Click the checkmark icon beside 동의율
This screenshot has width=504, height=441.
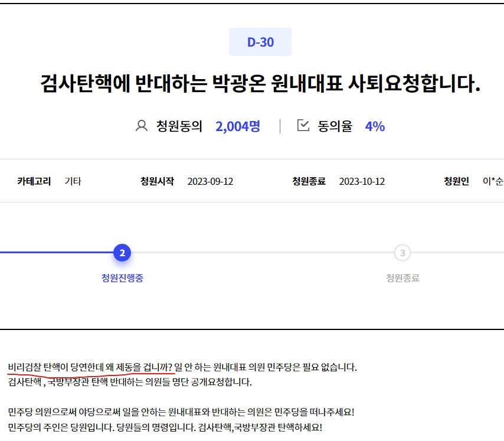303,126
